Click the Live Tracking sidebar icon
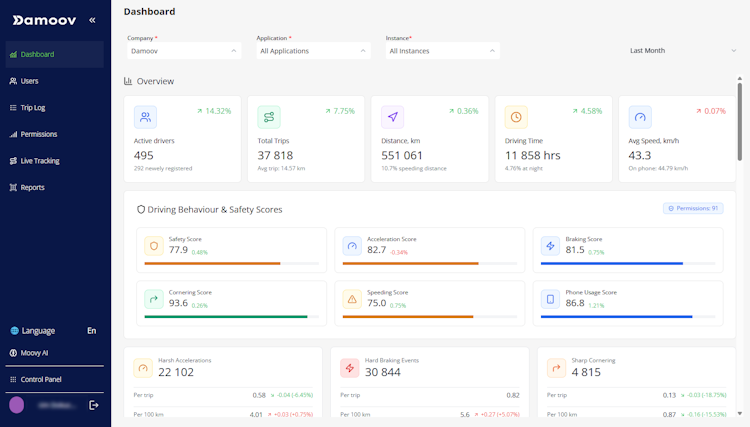750x427 pixels. pyautogui.click(x=13, y=161)
